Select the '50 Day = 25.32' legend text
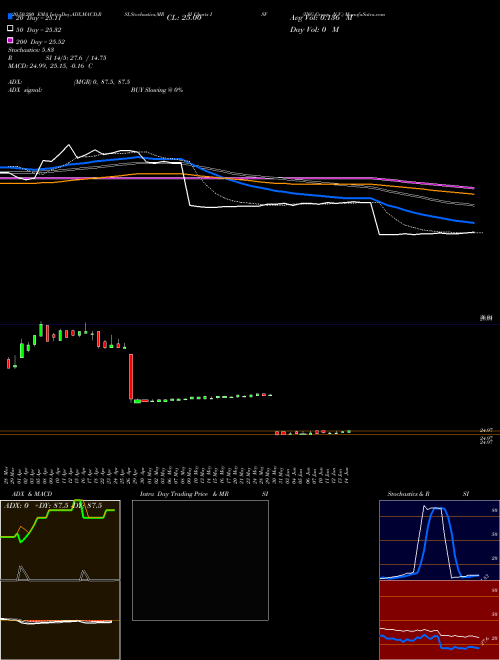Viewport: 500px width, 660px height. [38, 30]
